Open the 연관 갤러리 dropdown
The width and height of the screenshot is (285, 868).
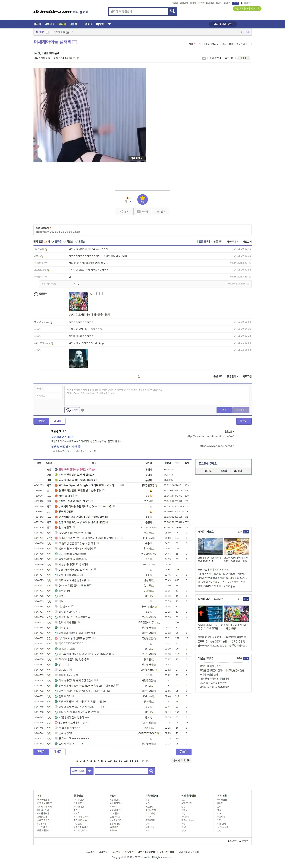click(208, 44)
